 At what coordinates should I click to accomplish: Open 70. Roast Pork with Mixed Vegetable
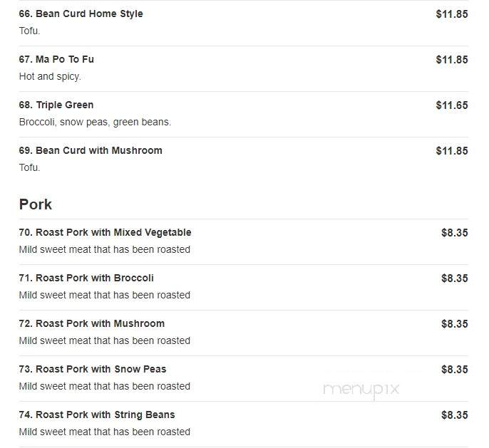pos(105,232)
